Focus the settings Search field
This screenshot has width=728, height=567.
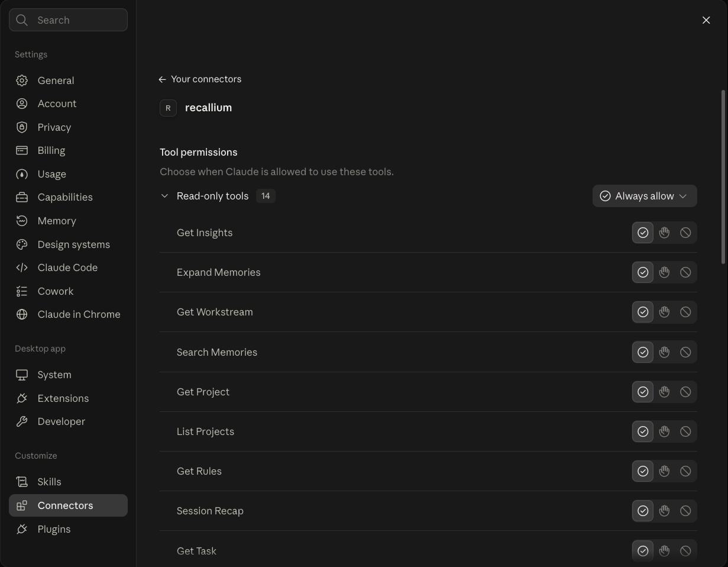[68, 20]
